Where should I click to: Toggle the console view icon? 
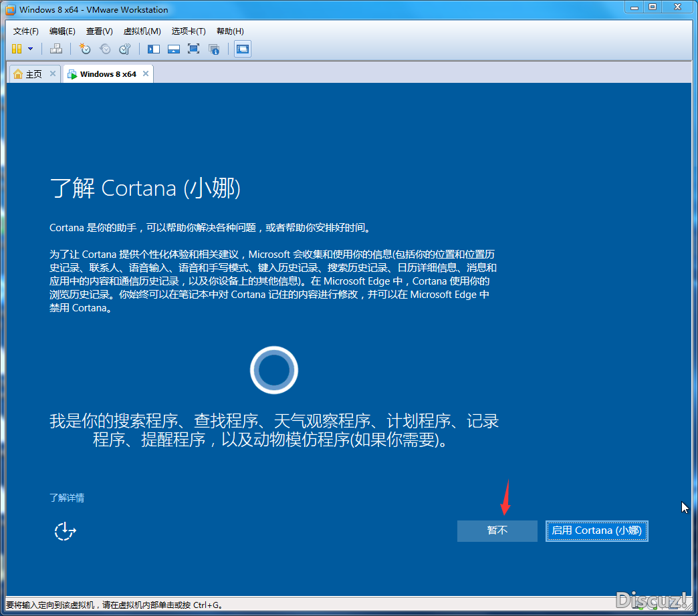[243, 49]
